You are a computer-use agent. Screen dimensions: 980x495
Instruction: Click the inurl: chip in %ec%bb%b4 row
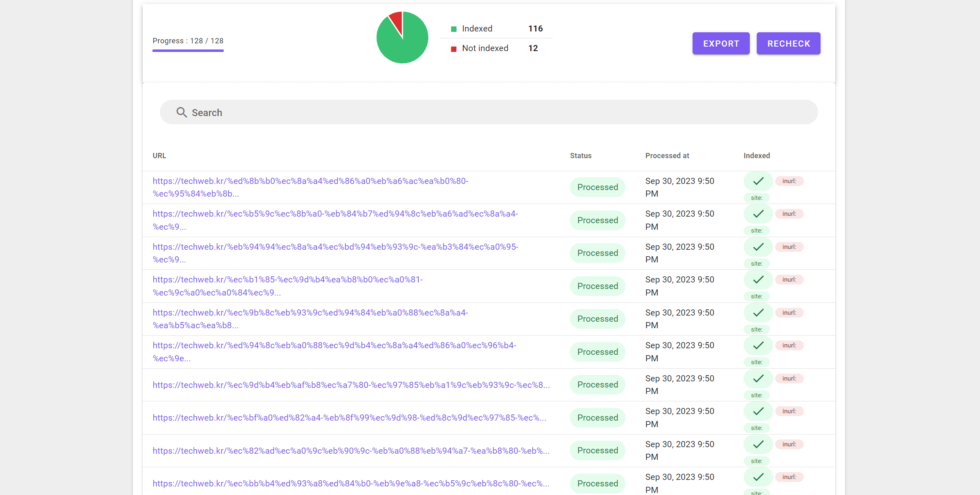tap(789, 477)
